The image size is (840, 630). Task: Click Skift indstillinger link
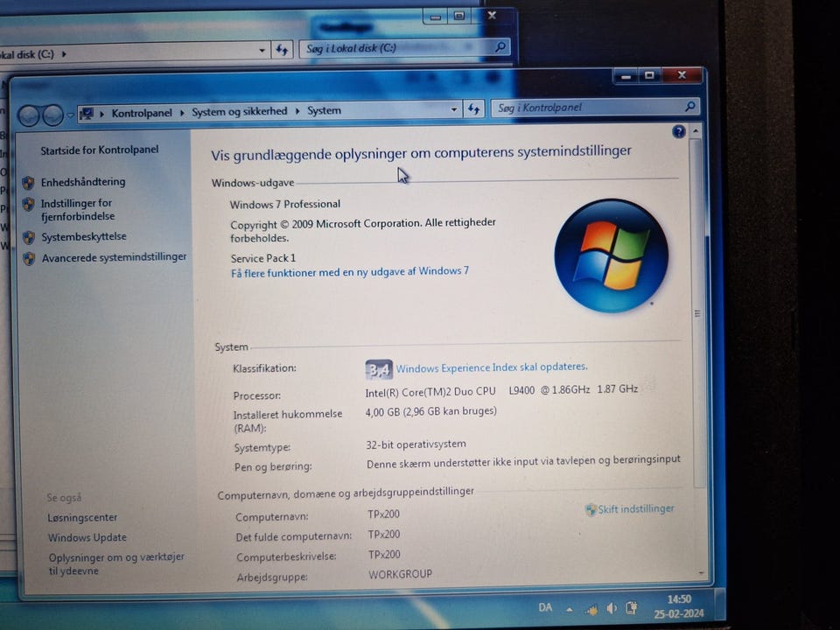[636, 509]
